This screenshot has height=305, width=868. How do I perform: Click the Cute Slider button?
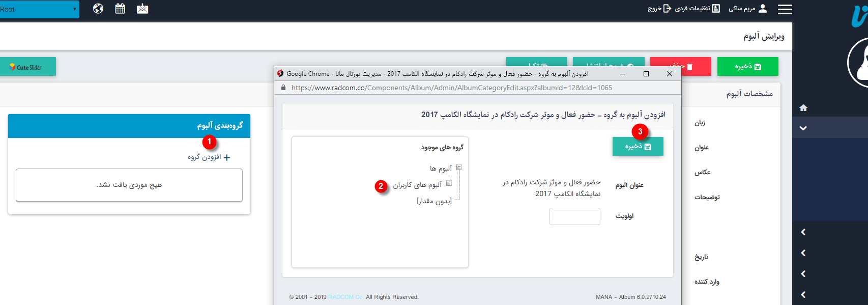pos(28,67)
